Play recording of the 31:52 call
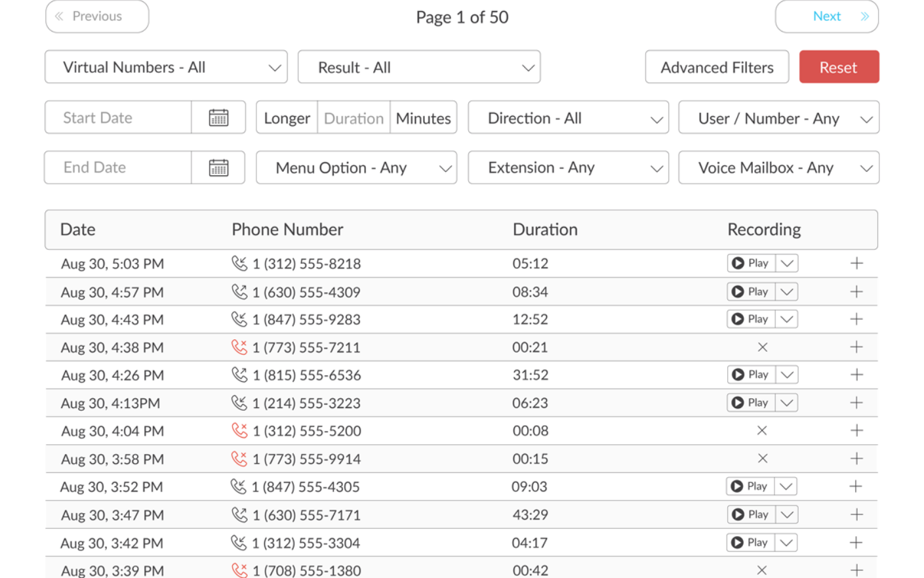 pyautogui.click(x=751, y=375)
